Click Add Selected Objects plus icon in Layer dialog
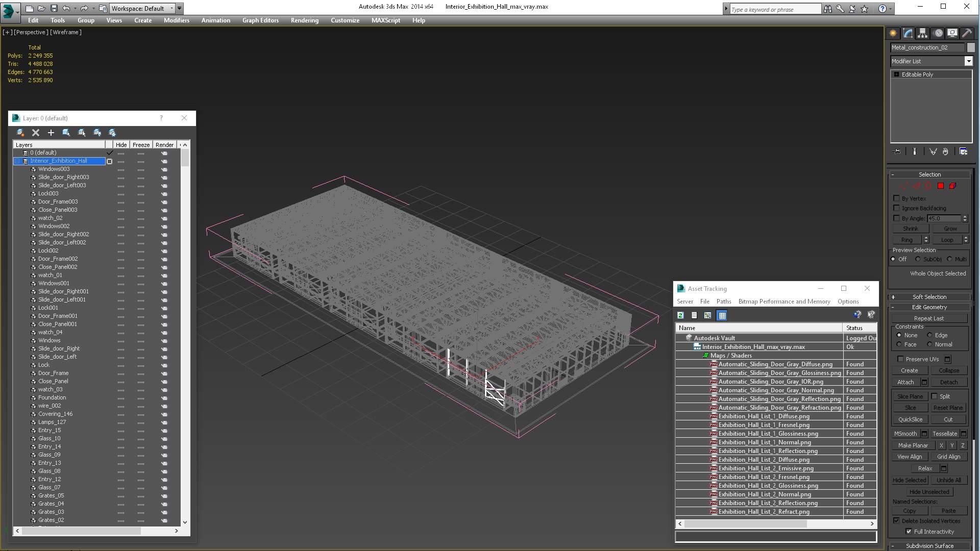 (x=51, y=133)
